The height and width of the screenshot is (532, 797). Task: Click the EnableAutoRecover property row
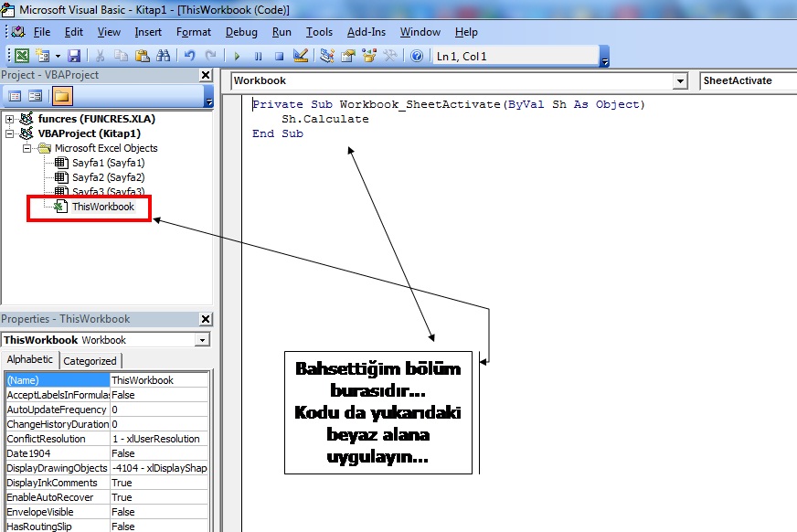coord(107,497)
